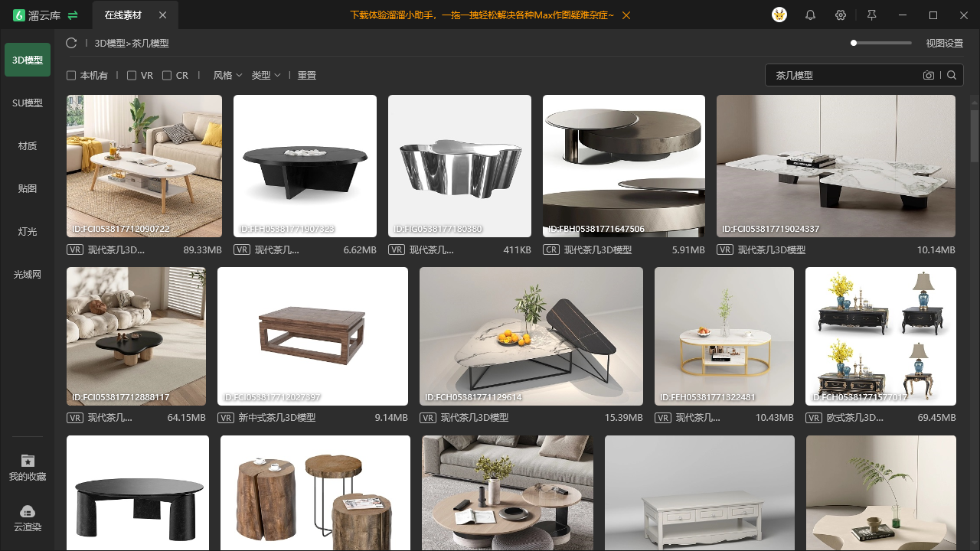The image size is (980, 551).
Task: Dismiss the orange promo banner
Action: [x=626, y=15]
